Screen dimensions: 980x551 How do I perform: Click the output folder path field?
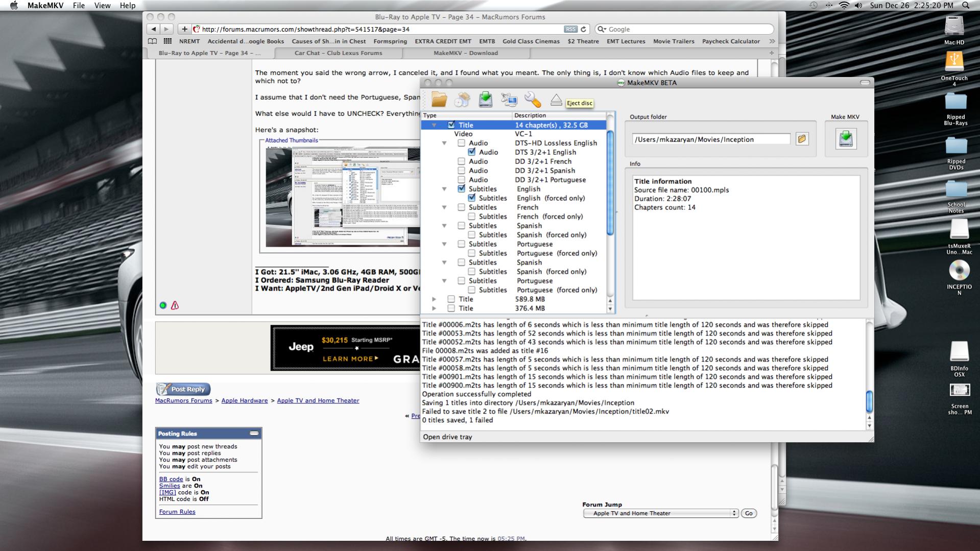coord(711,139)
